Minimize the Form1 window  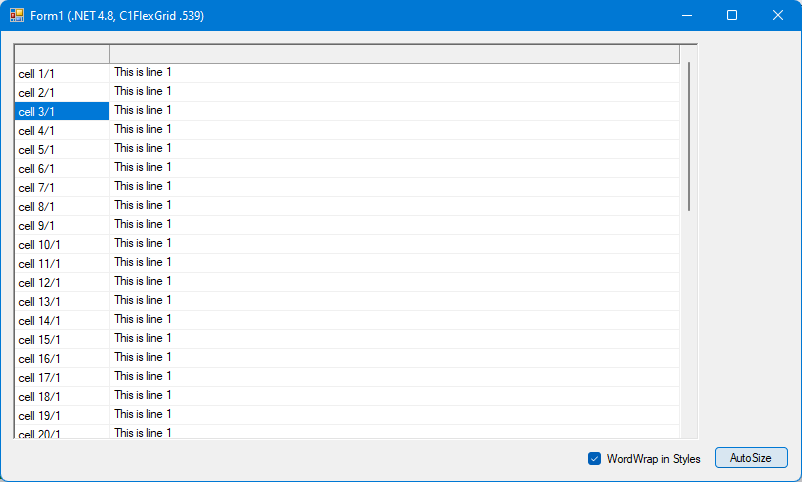click(x=687, y=15)
